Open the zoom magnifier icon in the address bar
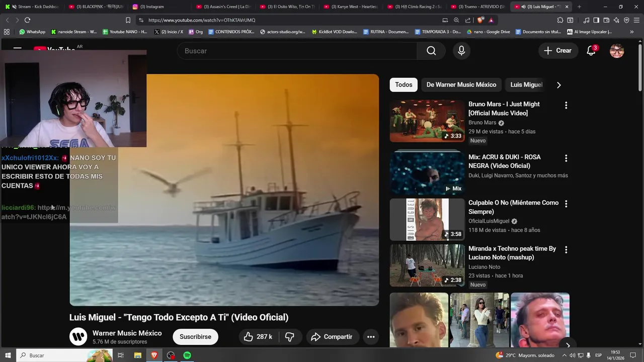Image resolution: width=644 pixels, height=362 pixels. coord(456,20)
